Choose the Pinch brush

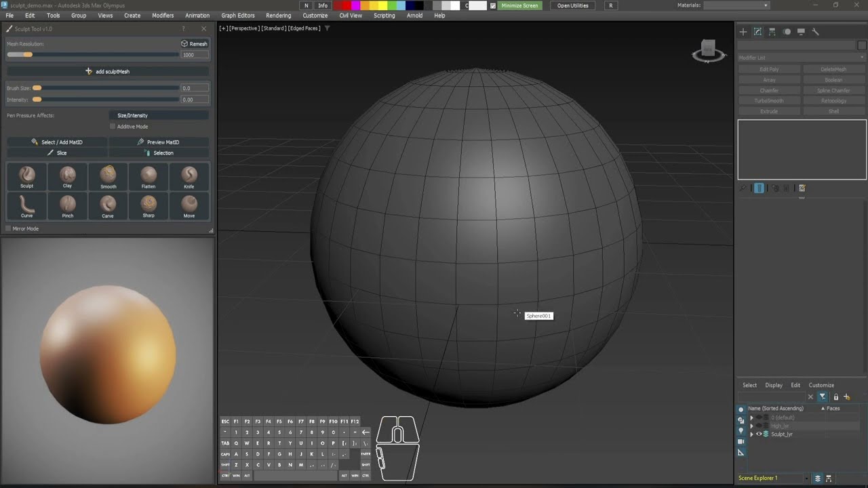point(67,206)
